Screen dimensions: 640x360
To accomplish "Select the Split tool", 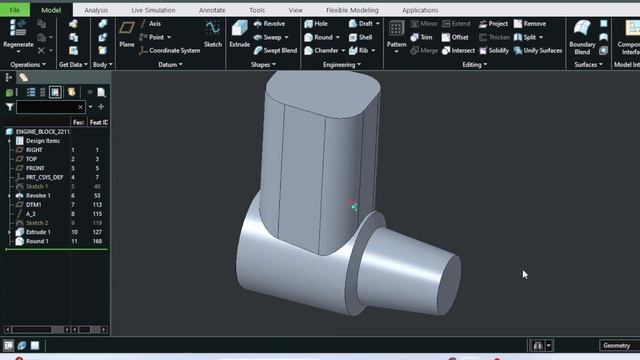I will [x=528, y=37].
